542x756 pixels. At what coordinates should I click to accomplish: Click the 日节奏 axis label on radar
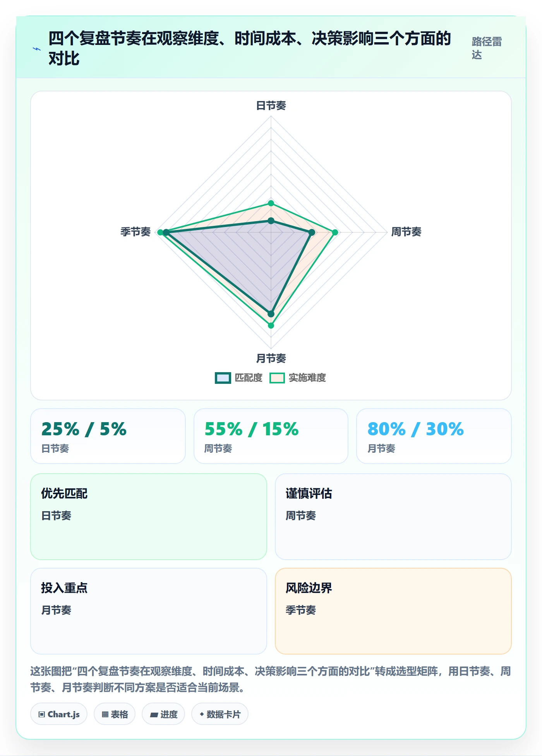coord(271,105)
